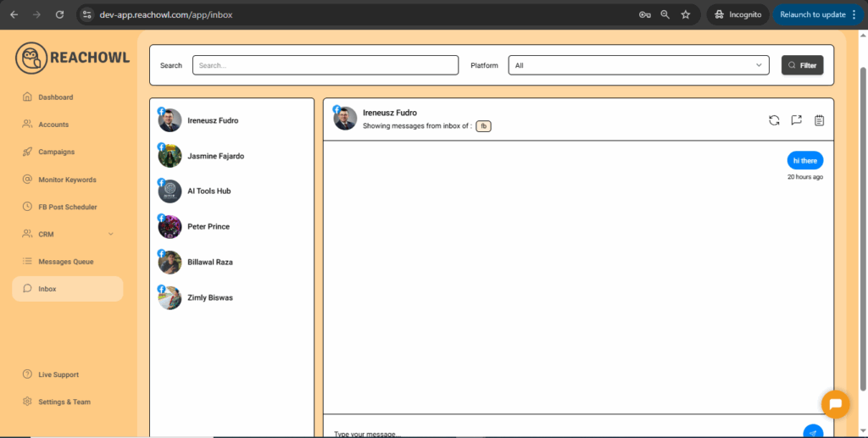Click Peter Prince's avatar thumbnail
Viewport: 868px width, 438px height.
170,227
